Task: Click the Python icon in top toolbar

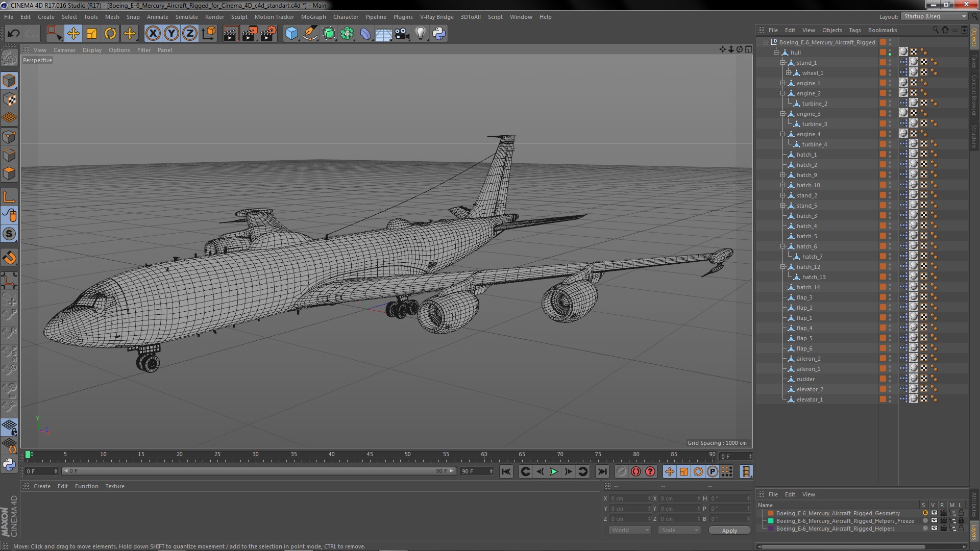Action: 439,34
